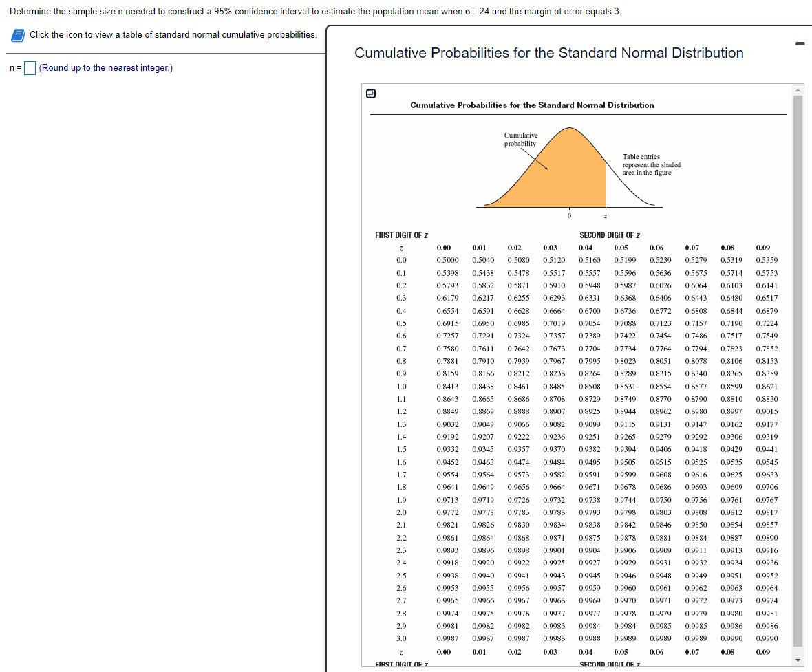The image size is (812, 672).
Task: Click the SECOND DIGIT OF z label
Action: click(x=610, y=235)
